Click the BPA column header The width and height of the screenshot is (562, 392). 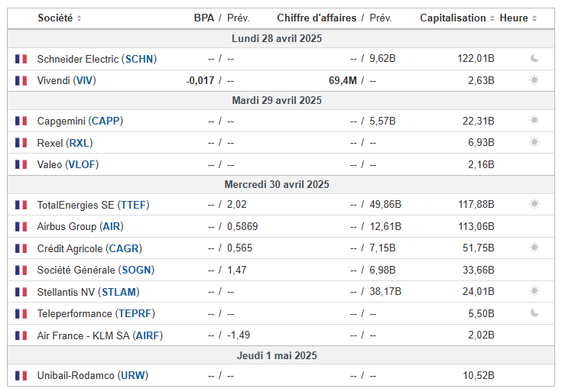pyautogui.click(x=203, y=18)
